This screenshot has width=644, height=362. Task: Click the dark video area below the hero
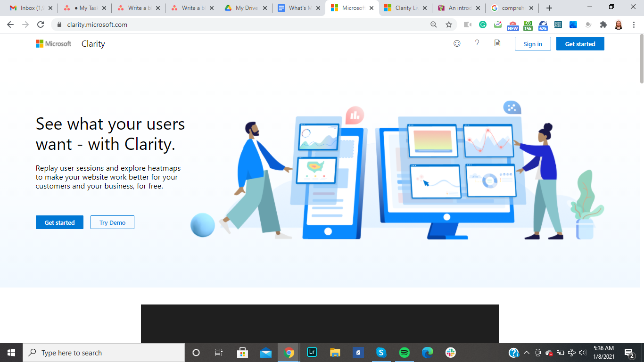point(320,324)
